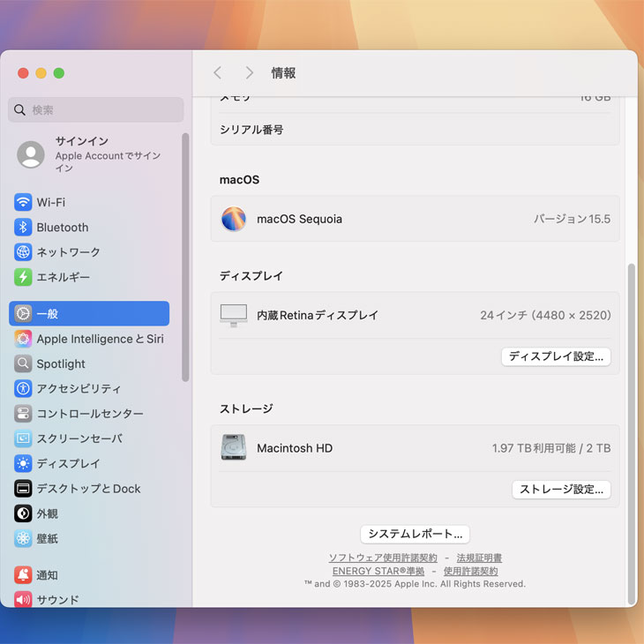Click the Apple Account avatar icon
The image size is (644, 644).
pyautogui.click(x=31, y=154)
